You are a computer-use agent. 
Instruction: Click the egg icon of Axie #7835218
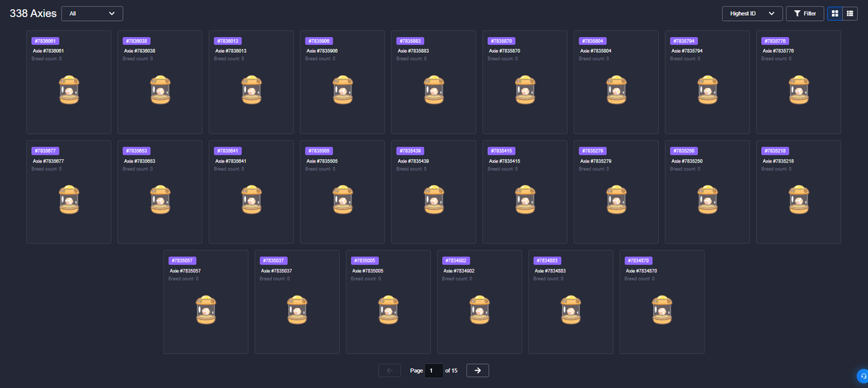[798, 200]
